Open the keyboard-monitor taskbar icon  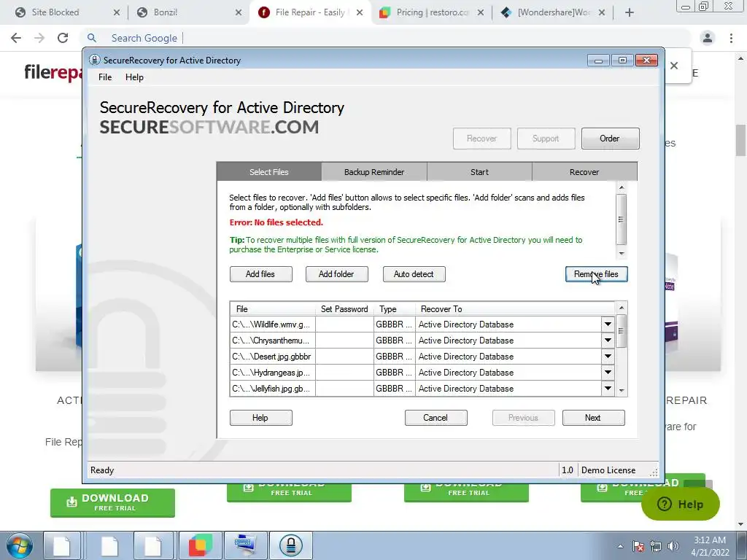[246, 545]
